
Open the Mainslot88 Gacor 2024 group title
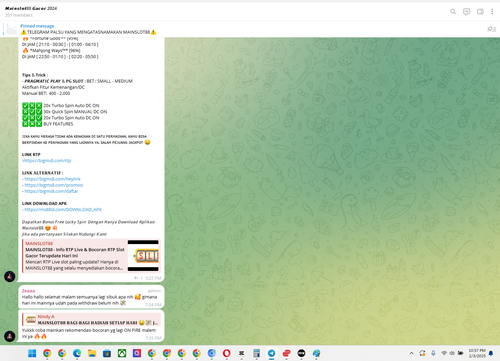point(31,8)
